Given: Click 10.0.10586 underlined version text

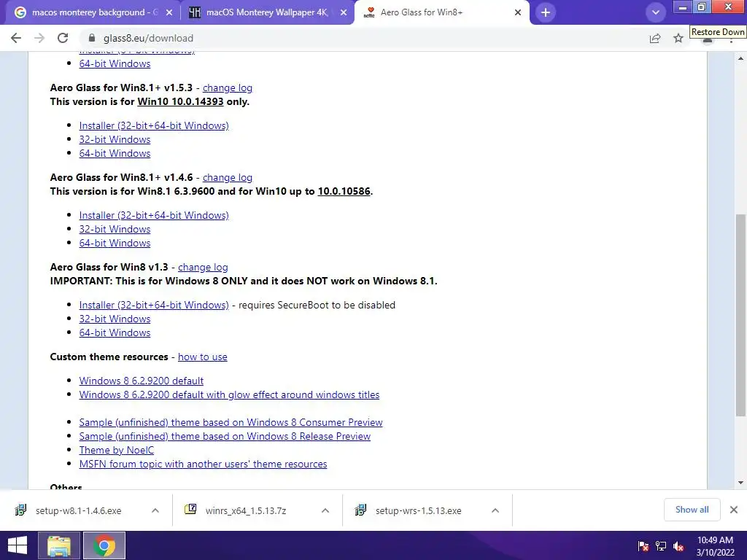Looking at the screenshot, I should (344, 191).
